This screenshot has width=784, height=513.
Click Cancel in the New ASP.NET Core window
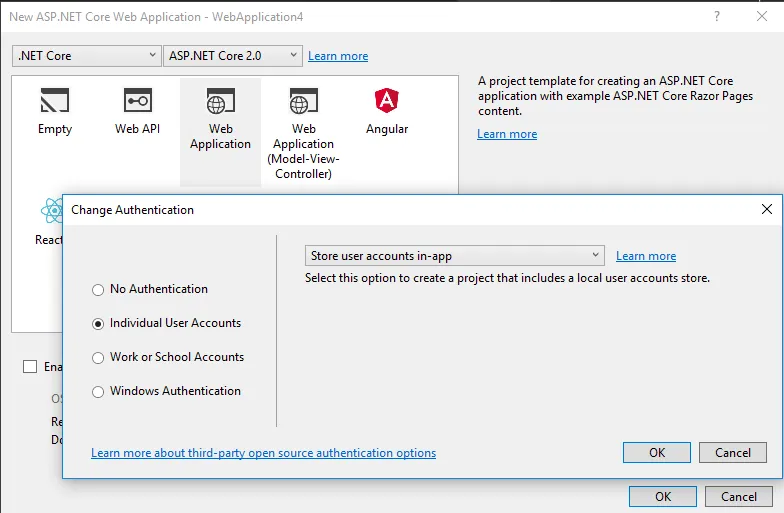(738, 496)
